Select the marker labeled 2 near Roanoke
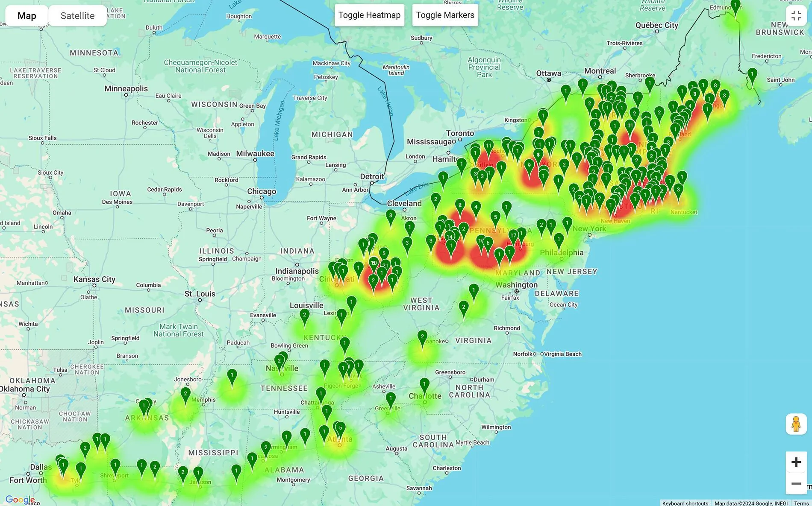The width and height of the screenshot is (812, 506). tap(422, 339)
